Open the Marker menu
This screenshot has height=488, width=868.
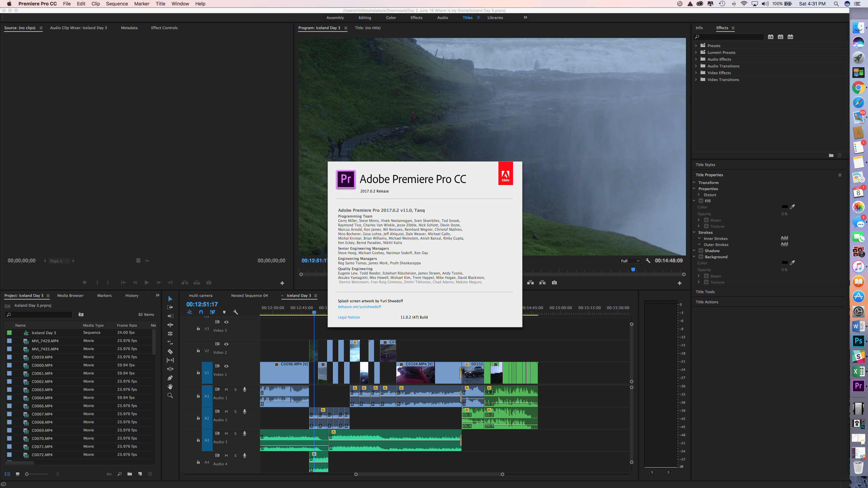(142, 4)
